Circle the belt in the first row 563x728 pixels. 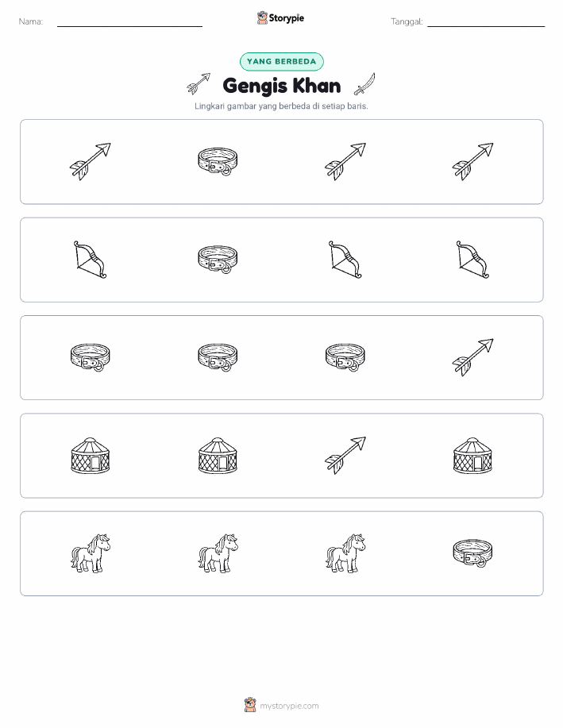pyautogui.click(x=218, y=162)
